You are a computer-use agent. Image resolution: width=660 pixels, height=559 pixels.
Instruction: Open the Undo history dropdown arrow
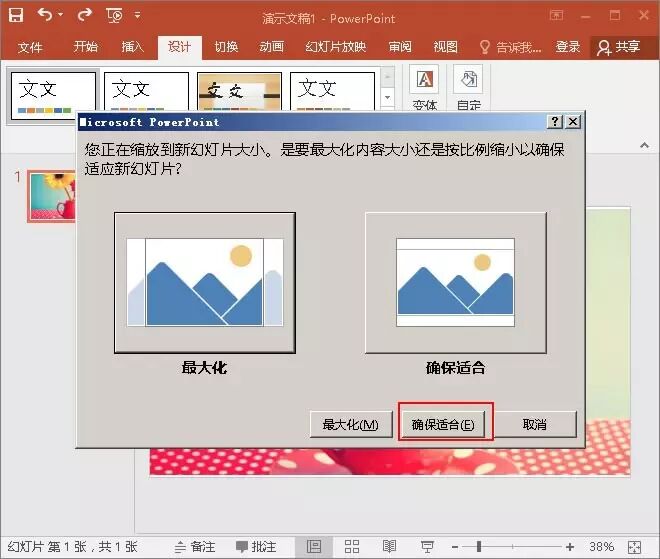(x=61, y=15)
